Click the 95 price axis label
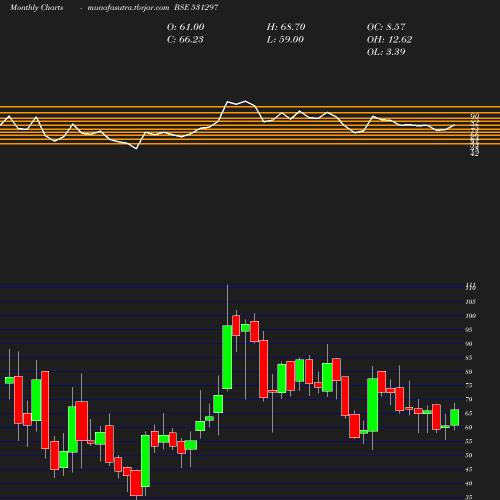Screen dimensions: 500x500 coord(469,330)
